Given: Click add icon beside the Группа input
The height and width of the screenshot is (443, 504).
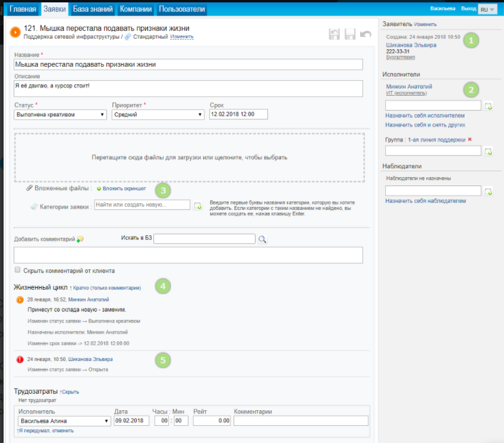Looking at the screenshot, I should point(488,151).
